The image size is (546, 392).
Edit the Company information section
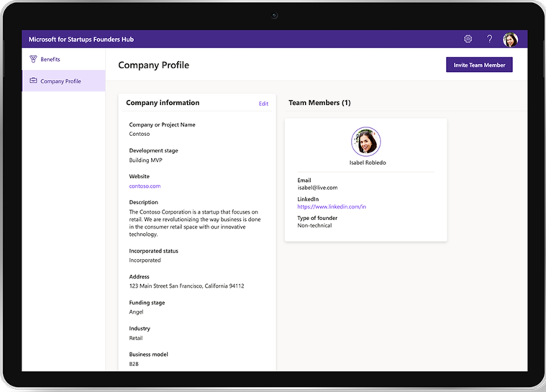(x=263, y=104)
